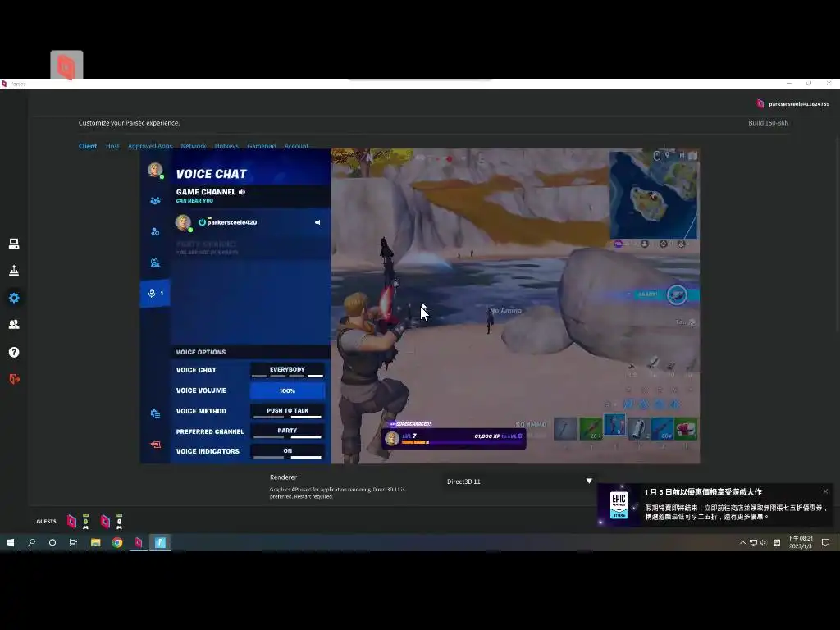
Task: Open the Network settings tab
Action: [x=194, y=146]
